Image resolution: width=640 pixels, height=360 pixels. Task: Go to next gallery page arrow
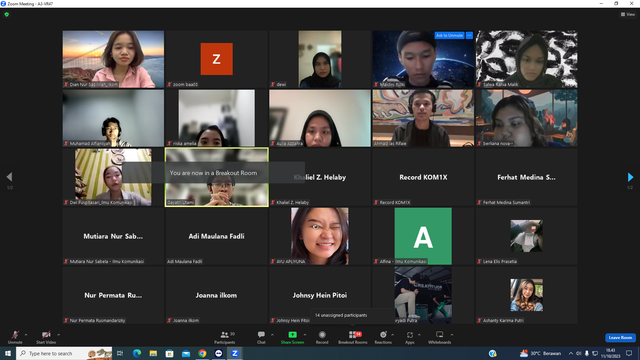click(630, 177)
